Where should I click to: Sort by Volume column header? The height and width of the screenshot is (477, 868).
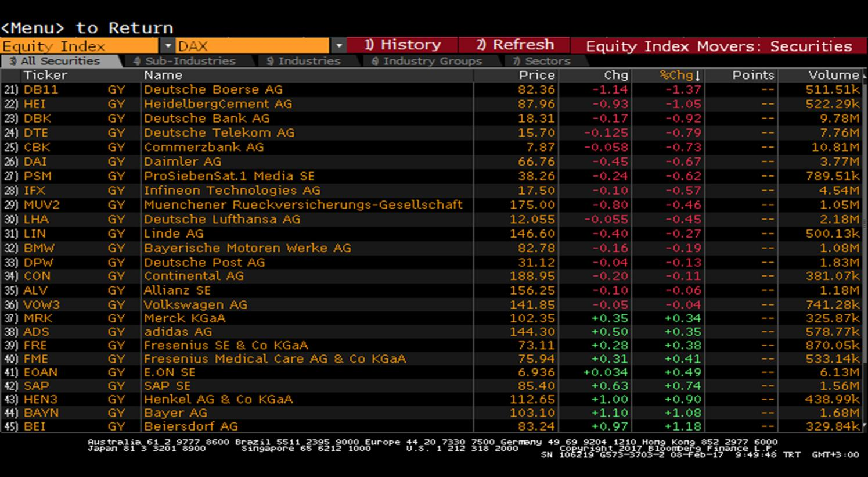(834, 75)
